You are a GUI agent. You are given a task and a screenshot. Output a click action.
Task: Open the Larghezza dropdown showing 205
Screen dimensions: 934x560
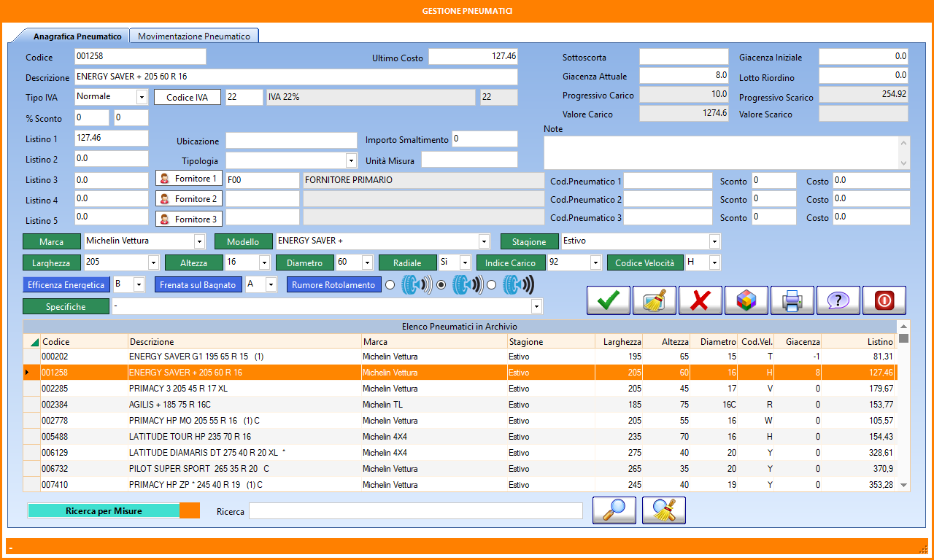[x=153, y=262]
